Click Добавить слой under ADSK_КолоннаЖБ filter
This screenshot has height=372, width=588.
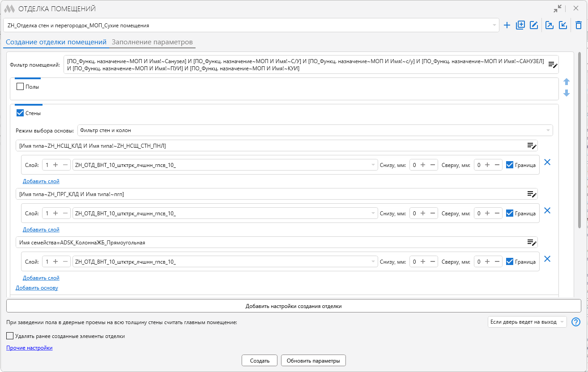[41, 278]
